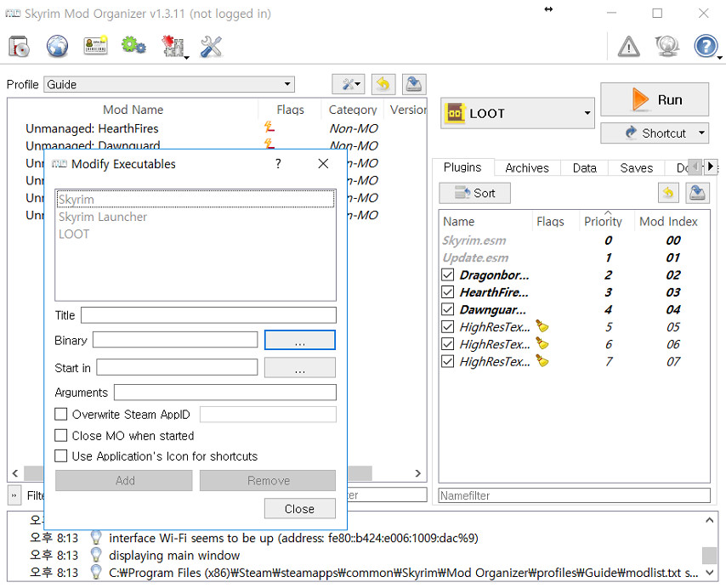Click the dialog's question mark help button

point(278,163)
